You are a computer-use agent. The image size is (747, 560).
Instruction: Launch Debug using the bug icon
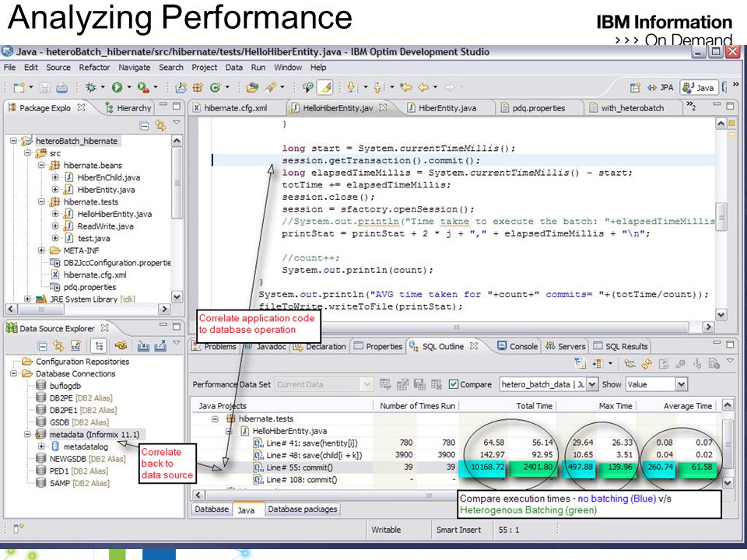(90, 87)
